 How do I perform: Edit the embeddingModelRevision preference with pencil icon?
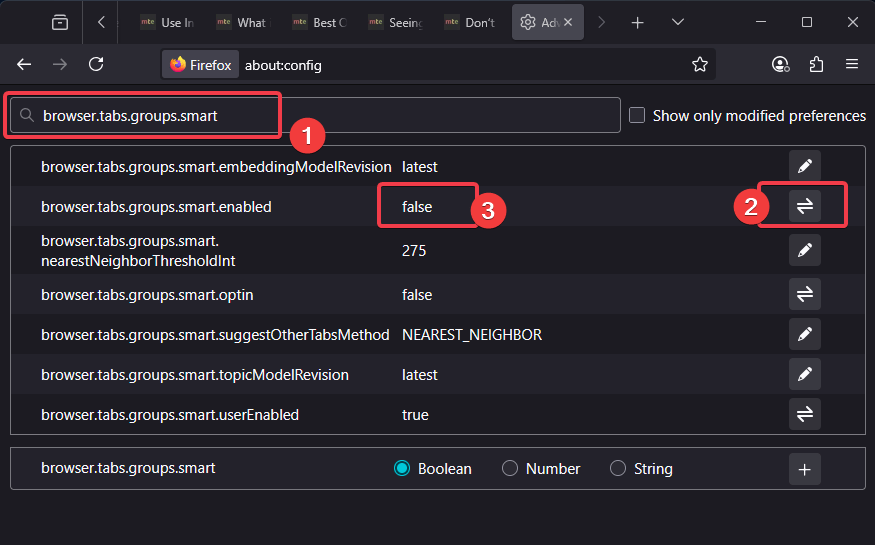click(x=804, y=166)
